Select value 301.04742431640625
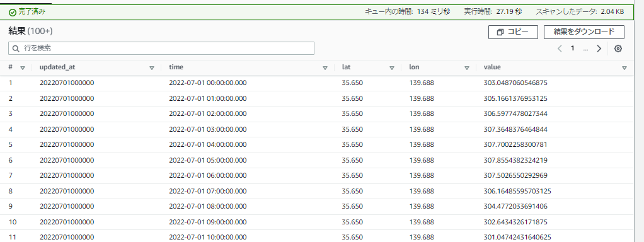 [517, 237]
